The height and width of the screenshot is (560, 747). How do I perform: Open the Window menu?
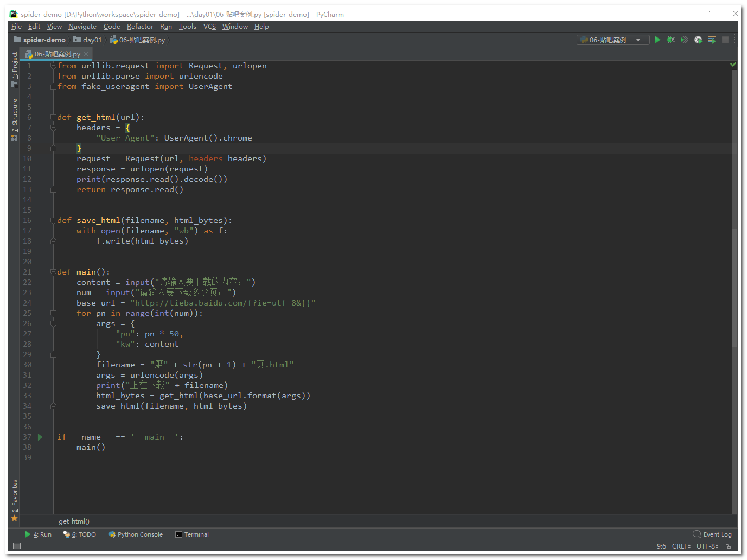(235, 26)
